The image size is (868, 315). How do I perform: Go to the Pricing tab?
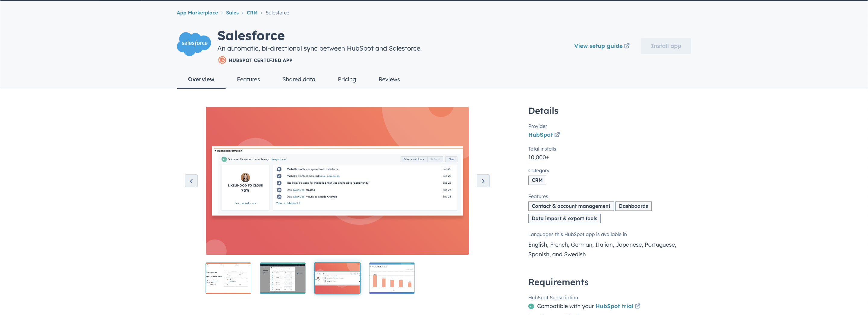point(347,80)
